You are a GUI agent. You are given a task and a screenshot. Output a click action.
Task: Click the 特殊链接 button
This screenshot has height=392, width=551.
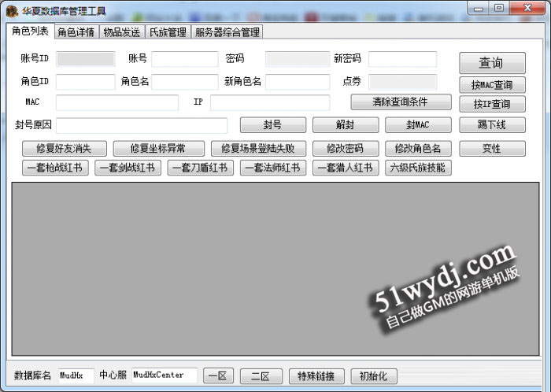click(316, 376)
